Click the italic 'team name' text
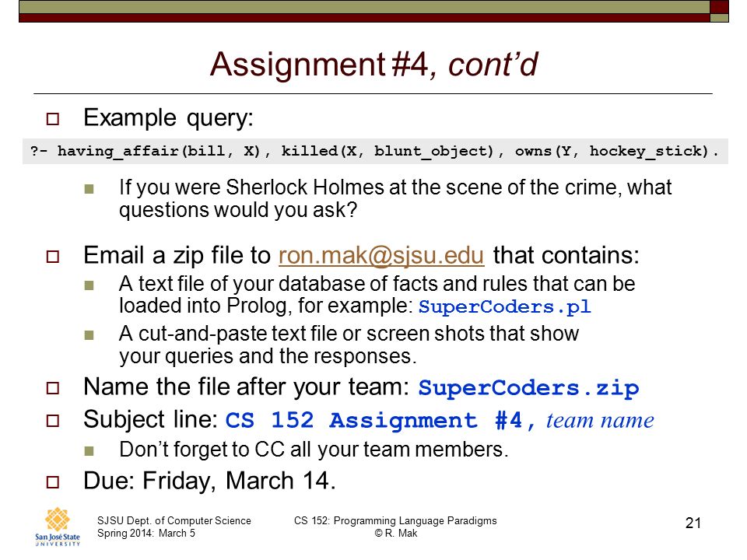The width and height of the screenshot is (747, 560). [600, 421]
